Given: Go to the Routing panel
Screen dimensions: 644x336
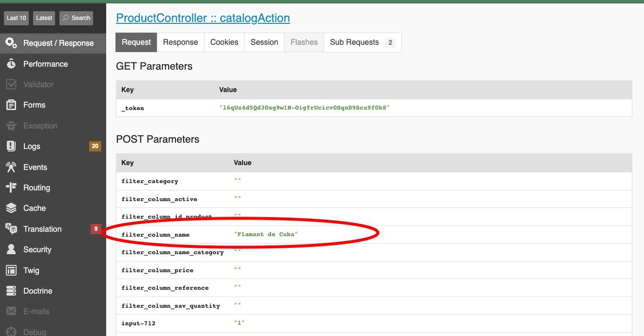Looking at the screenshot, I should pos(53,187).
